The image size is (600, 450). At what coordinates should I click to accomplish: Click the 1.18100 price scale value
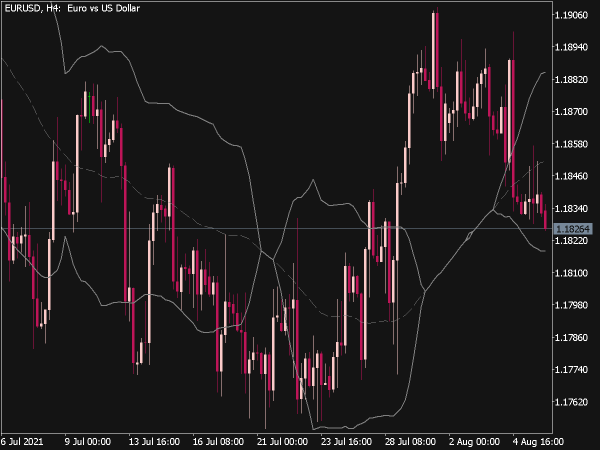coord(571,273)
